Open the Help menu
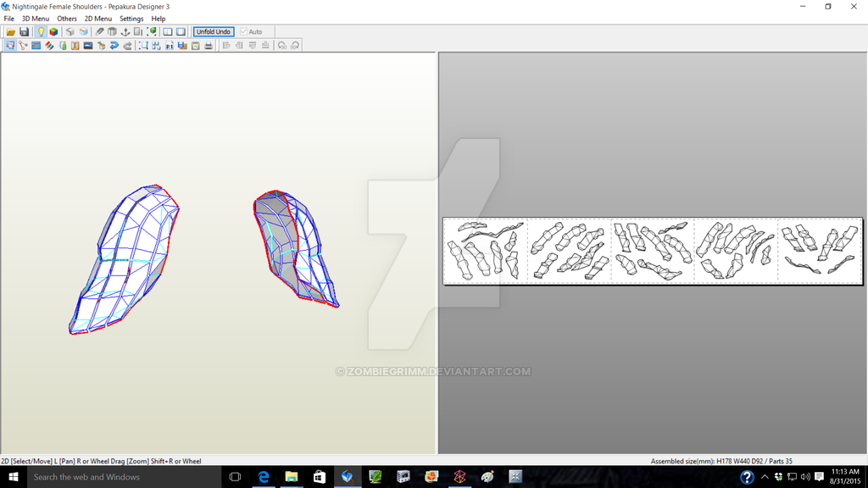The image size is (868, 488). click(x=159, y=19)
